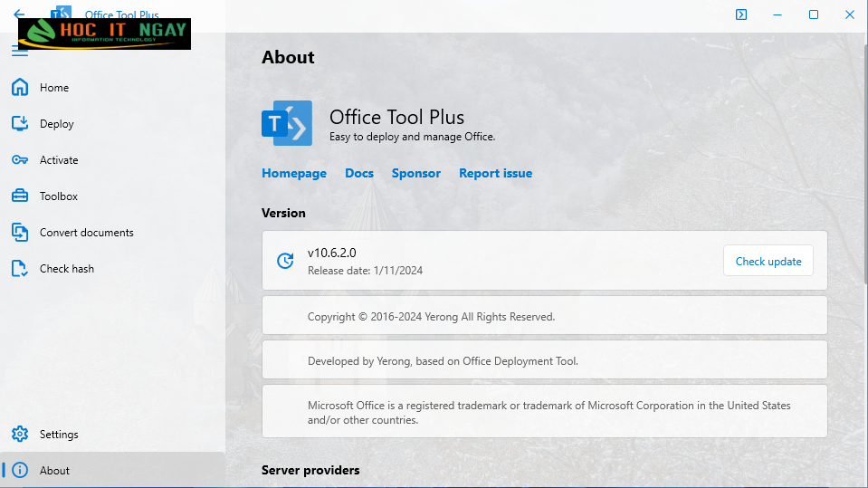The width and height of the screenshot is (868, 488).
Task: Click the Copyright Yerong text row
Action: click(545, 316)
